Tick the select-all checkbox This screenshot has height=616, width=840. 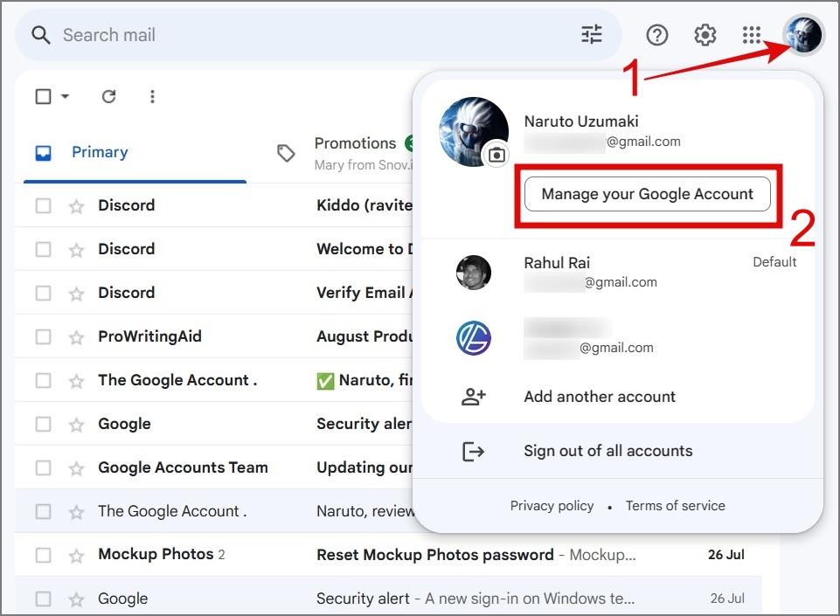coord(44,96)
